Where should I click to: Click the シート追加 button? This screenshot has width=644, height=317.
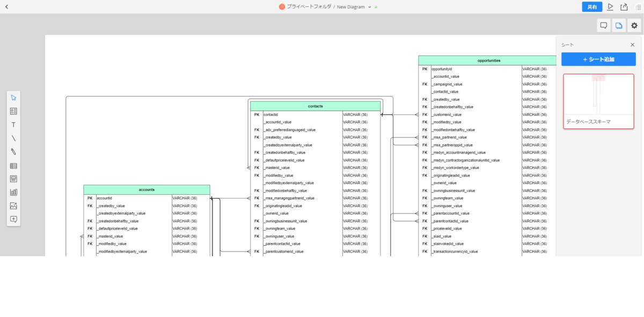[x=598, y=59]
